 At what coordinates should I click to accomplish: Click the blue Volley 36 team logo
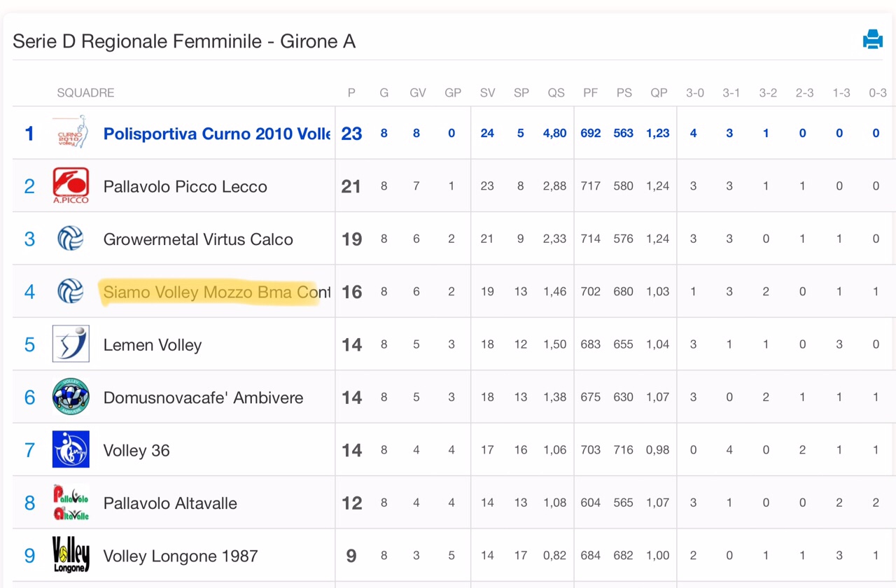tap(71, 449)
